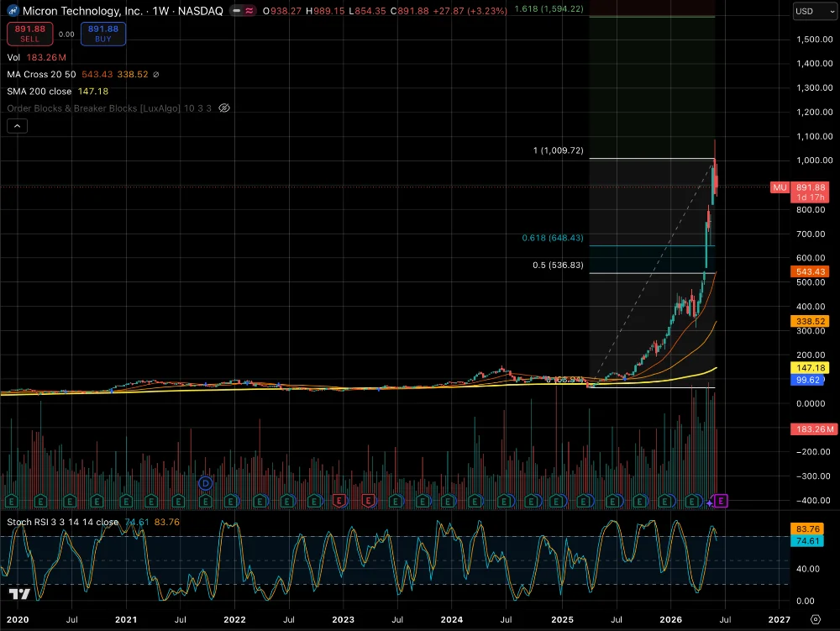This screenshot has width=840, height=631.
Task: Select the Fibonacci 0.618 (648.43) label
Action: click(x=553, y=238)
